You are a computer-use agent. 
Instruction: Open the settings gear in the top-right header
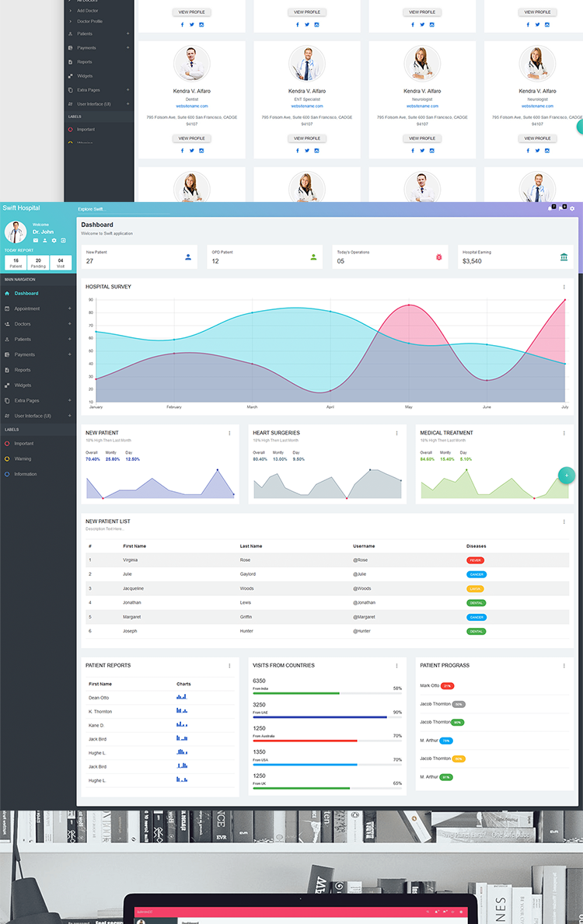point(573,208)
